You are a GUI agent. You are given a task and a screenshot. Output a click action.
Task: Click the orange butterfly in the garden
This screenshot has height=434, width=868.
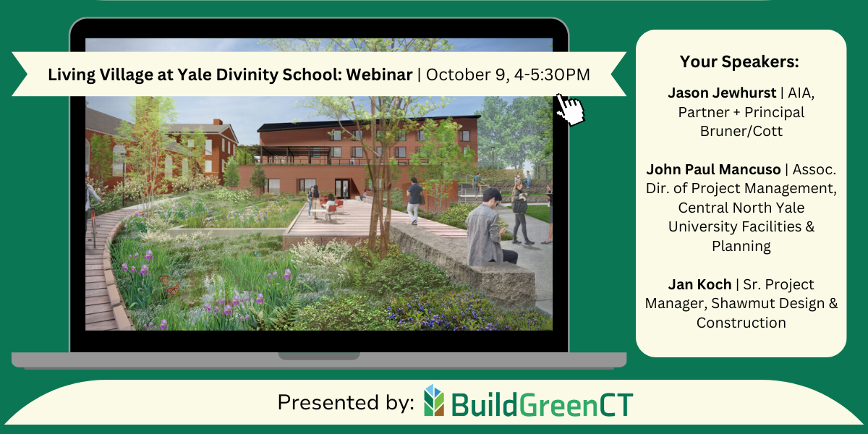click(173, 289)
